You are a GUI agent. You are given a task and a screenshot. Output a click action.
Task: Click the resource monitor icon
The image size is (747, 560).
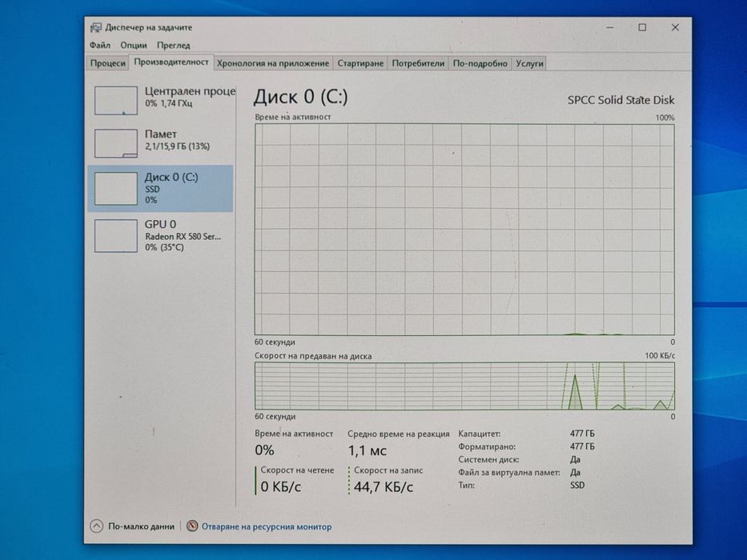192,526
